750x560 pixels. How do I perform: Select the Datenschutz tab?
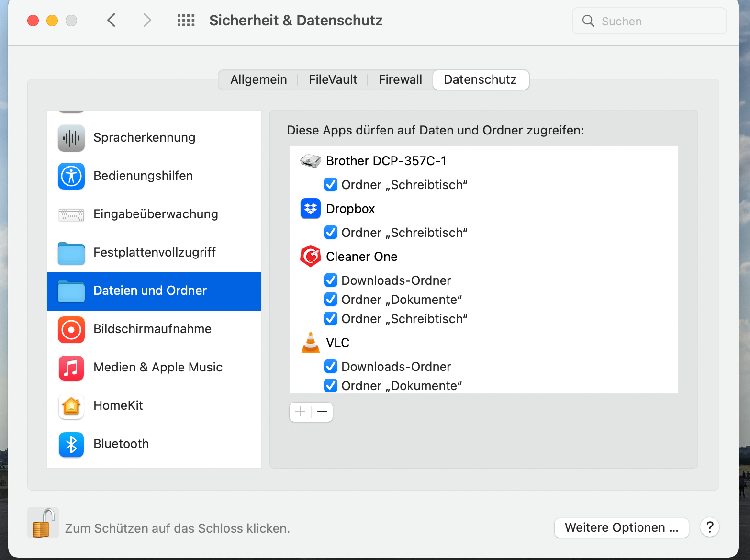click(481, 79)
